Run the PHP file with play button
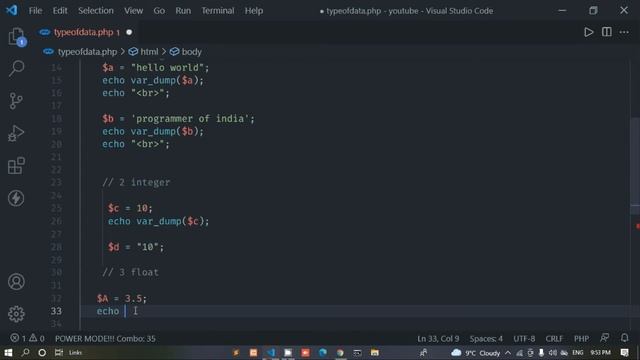This screenshot has height=360, width=640. coord(588,32)
